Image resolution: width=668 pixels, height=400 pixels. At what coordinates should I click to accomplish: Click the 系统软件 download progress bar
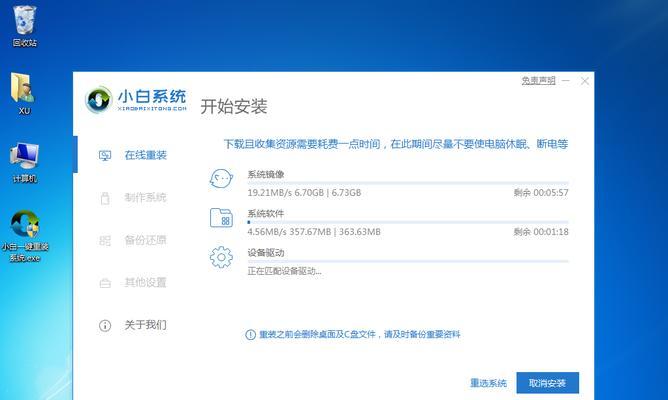(408, 222)
